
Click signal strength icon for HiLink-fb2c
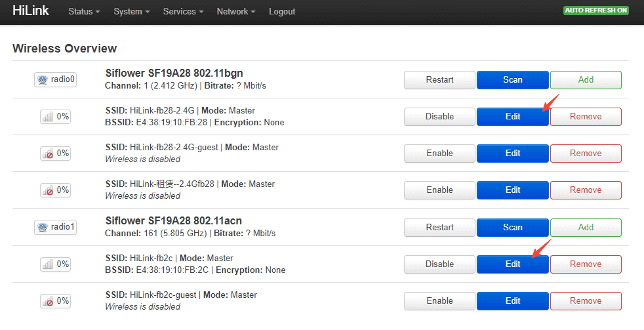56,264
